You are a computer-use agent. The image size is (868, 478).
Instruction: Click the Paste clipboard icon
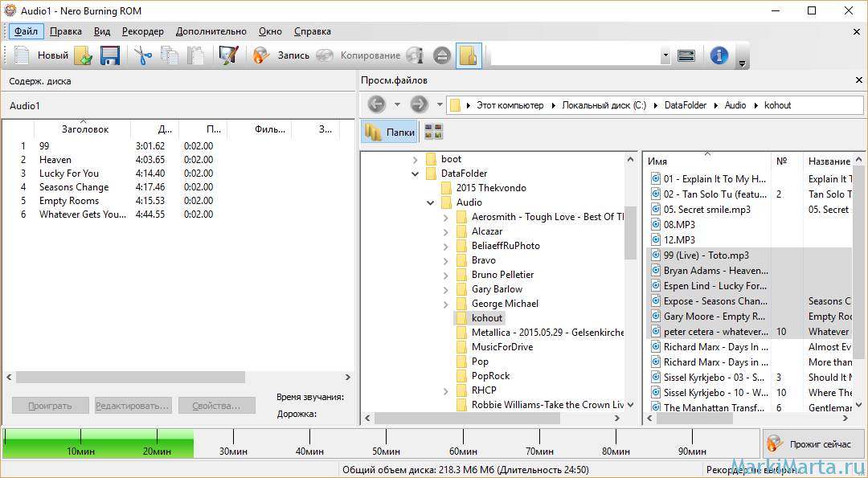coord(194,55)
